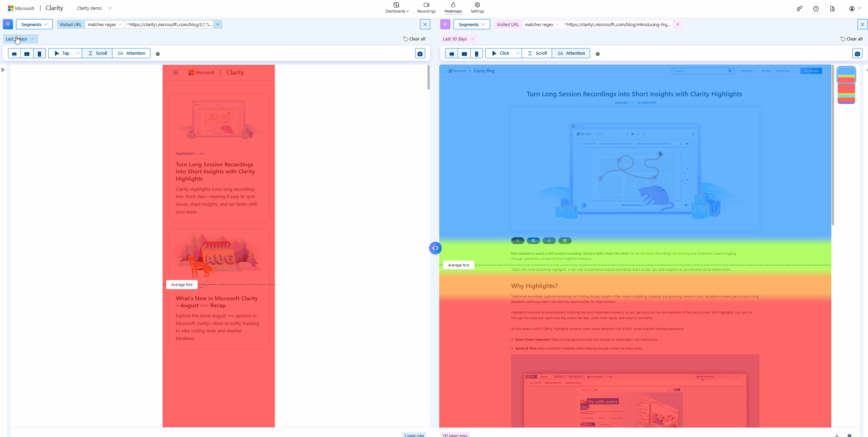Click the Microsoft logo in header

coord(21,8)
